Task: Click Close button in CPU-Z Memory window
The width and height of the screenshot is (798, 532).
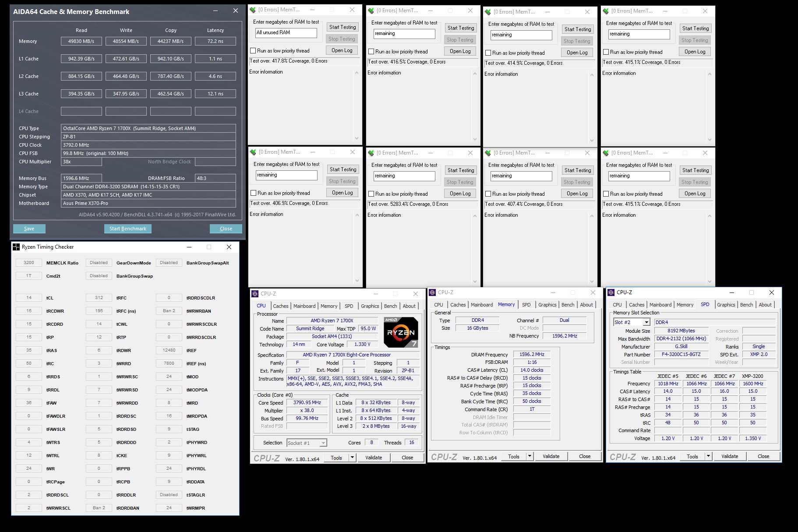Action: [585, 457]
